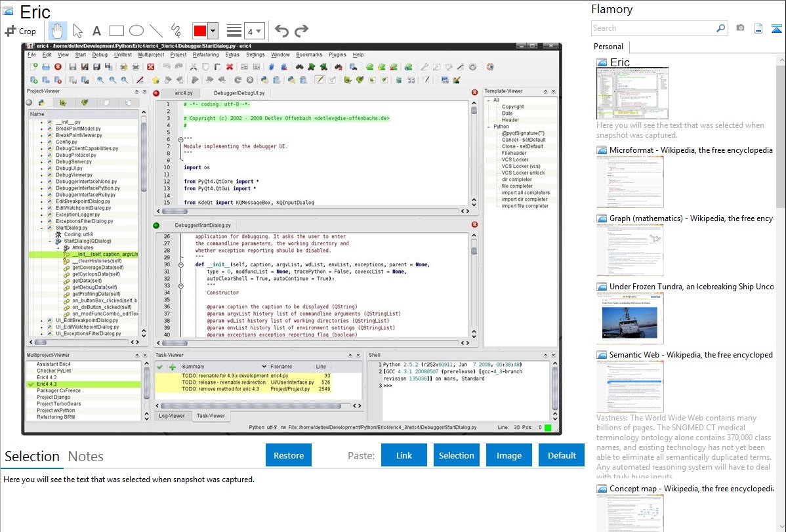Choose the arrow pointer tool
Image resolution: width=786 pixels, height=532 pixels.
point(77,31)
